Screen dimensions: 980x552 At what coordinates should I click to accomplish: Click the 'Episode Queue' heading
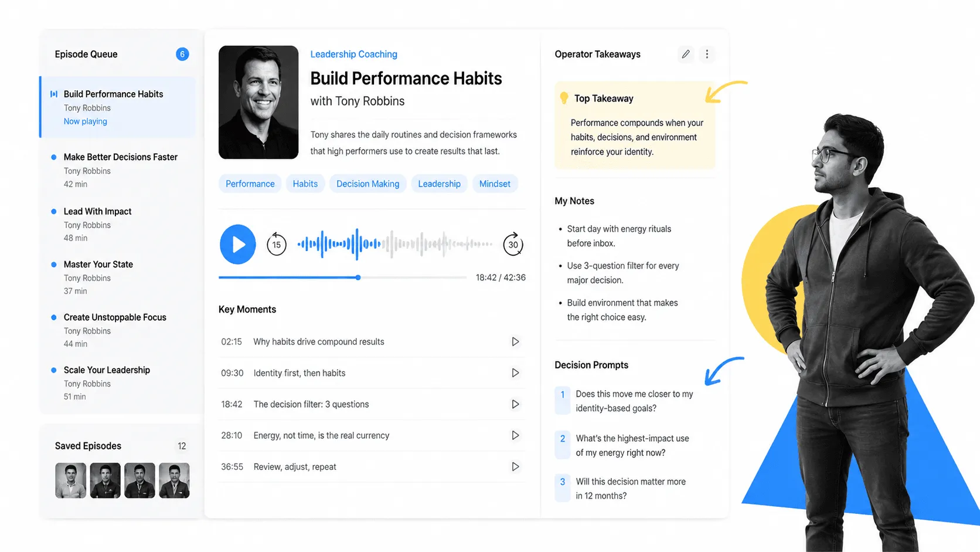pos(86,54)
